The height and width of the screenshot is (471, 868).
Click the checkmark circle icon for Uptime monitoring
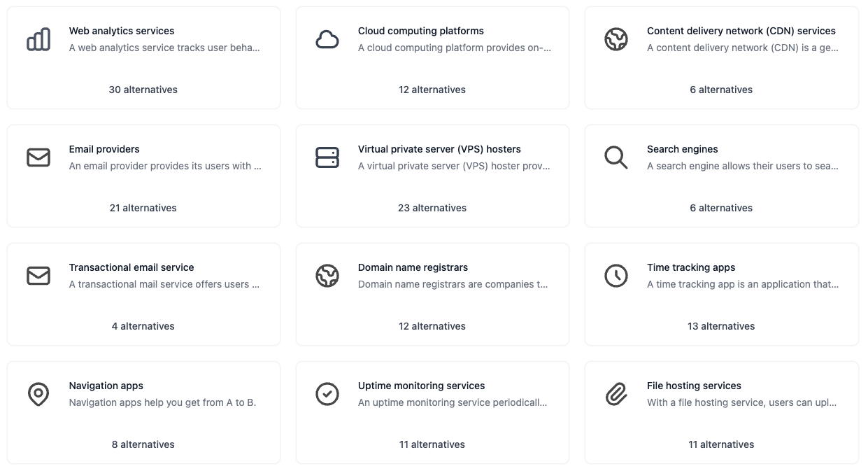pos(327,394)
